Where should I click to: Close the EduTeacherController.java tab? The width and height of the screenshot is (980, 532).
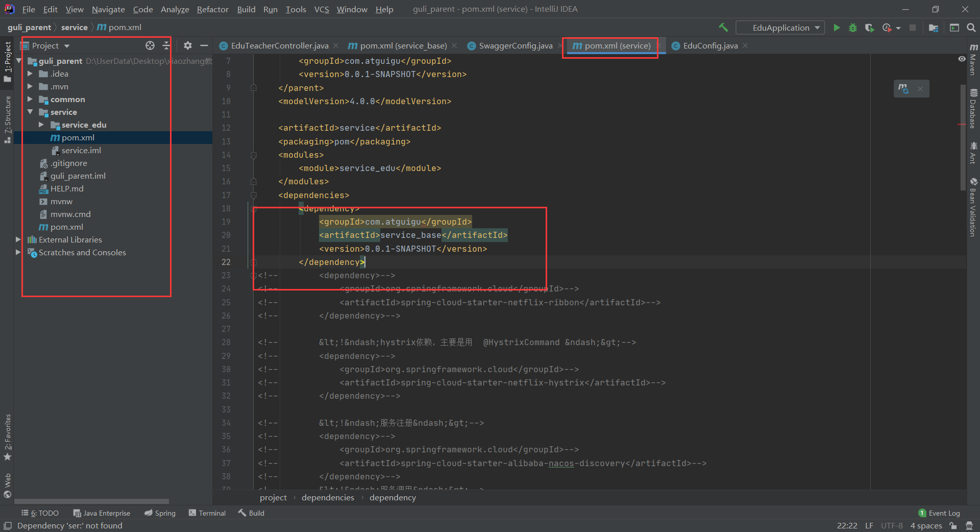[336, 45]
